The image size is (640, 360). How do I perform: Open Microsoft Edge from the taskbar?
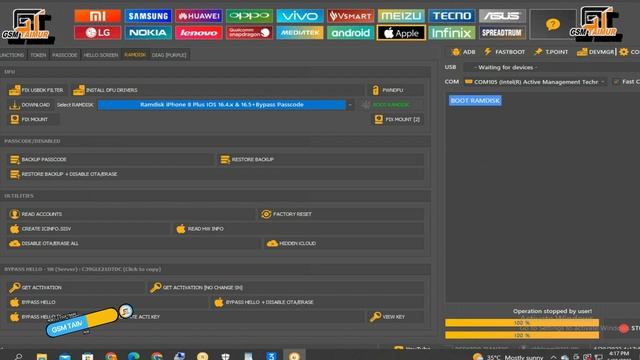tap(133, 356)
